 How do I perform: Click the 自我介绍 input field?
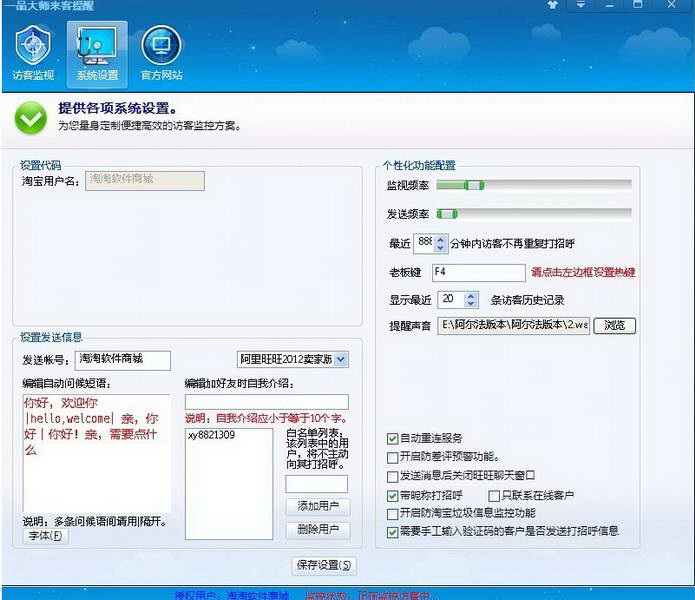[x=266, y=402]
